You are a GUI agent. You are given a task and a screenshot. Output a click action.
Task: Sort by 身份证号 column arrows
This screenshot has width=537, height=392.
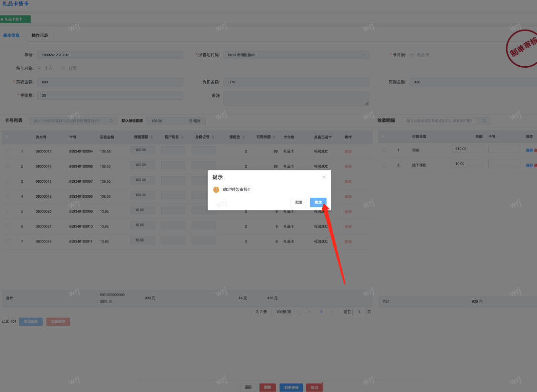tap(213, 137)
